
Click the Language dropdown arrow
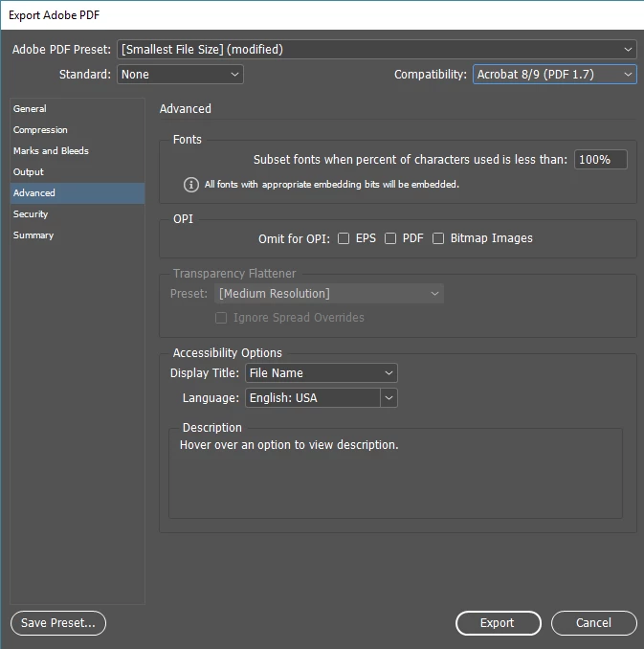click(x=389, y=398)
